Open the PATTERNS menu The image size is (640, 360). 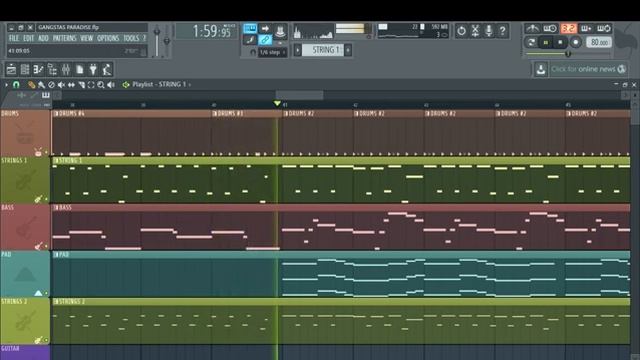[x=64, y=38]
